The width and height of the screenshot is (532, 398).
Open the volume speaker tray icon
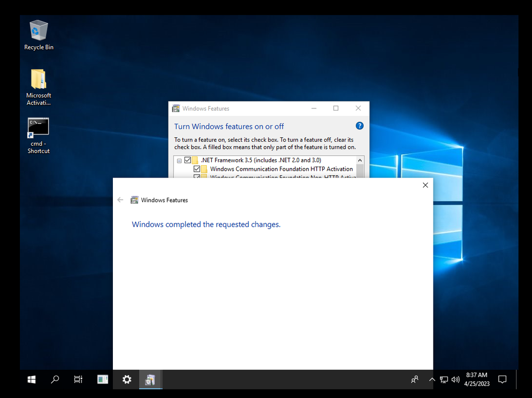(455, 379)
